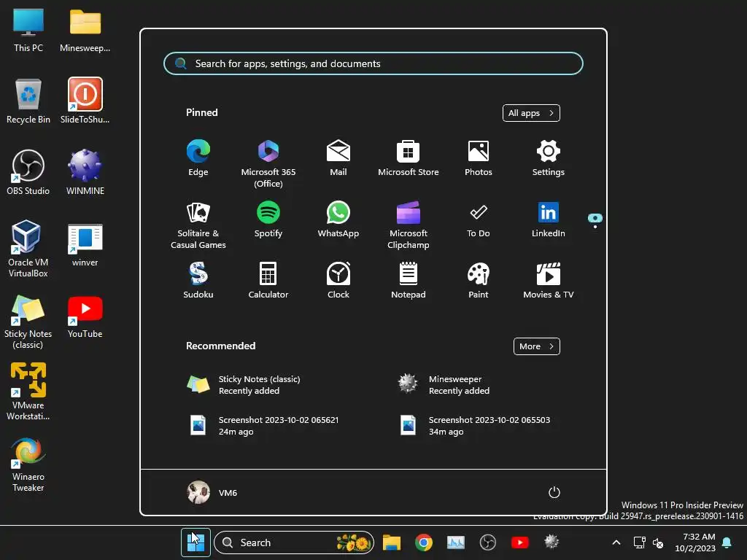Launch the Sudoku game
This screenshot has width=747, height=560.
(x=198, y=281)
